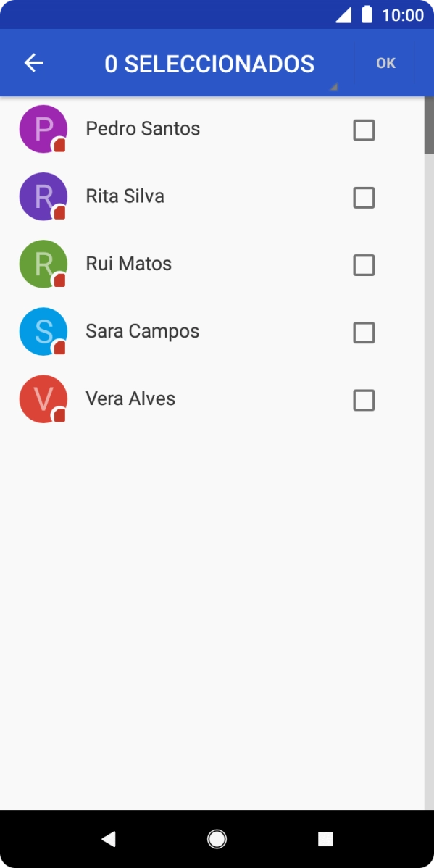The image size is (434, 868).
Task: Check the Vera Alves checkbox
Action: [364, 400]
